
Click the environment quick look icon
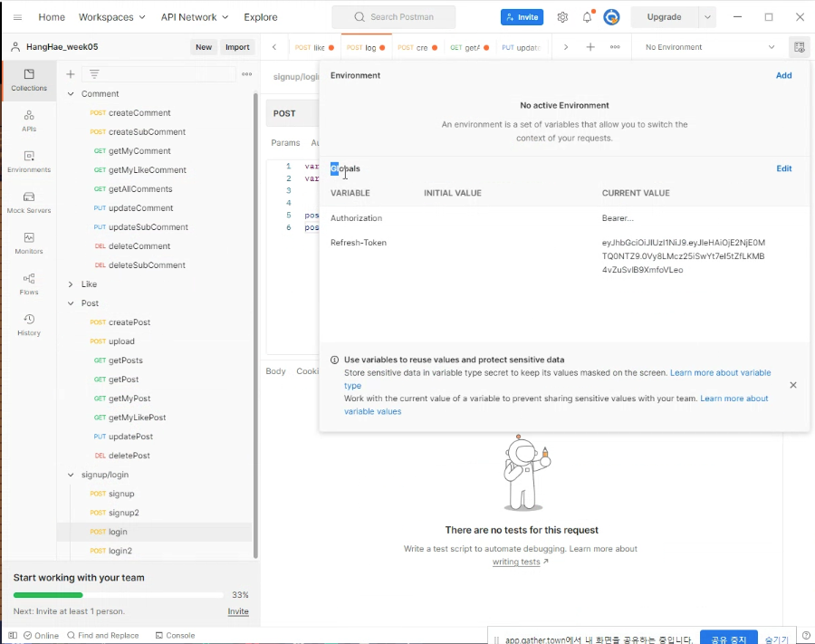coord(800,47)
